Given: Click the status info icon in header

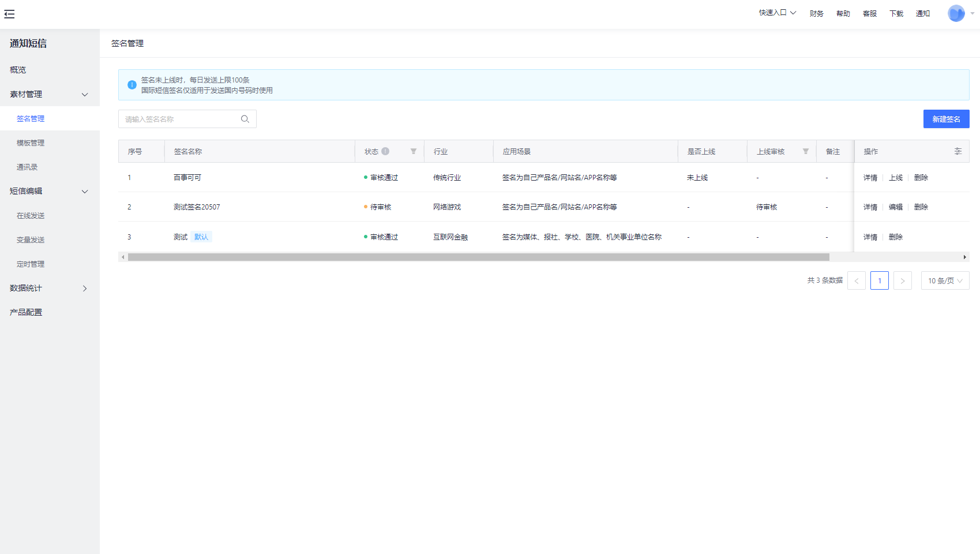Looking at the screenshot, I should pyautogui.click(x=385, y=151).
